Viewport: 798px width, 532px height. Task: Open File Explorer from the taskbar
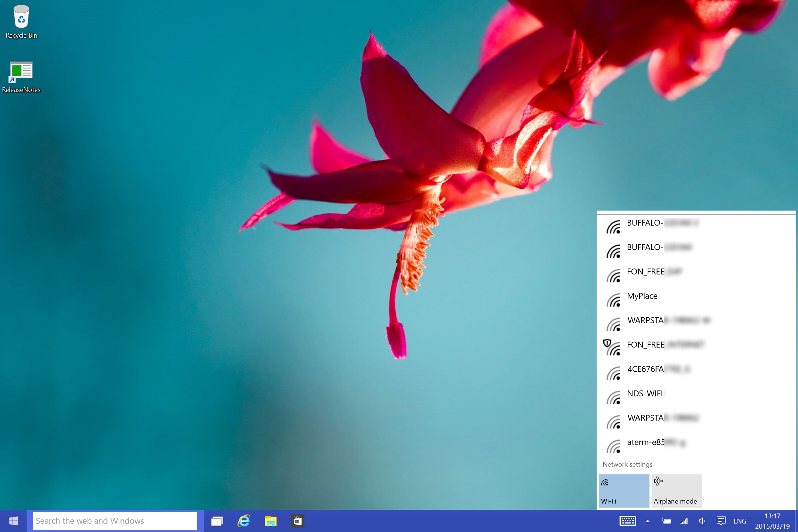tap(271, 521)
